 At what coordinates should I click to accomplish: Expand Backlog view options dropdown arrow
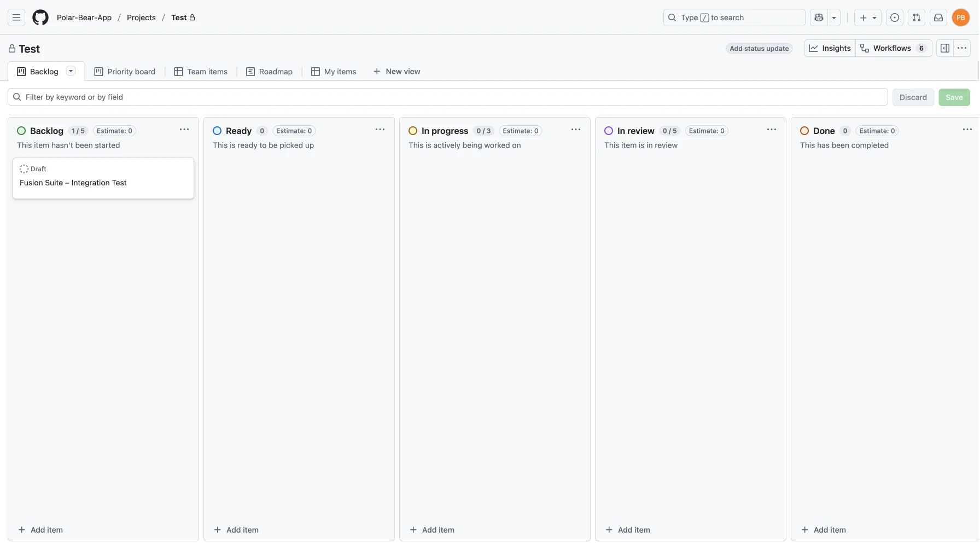(x=71, y=71)
